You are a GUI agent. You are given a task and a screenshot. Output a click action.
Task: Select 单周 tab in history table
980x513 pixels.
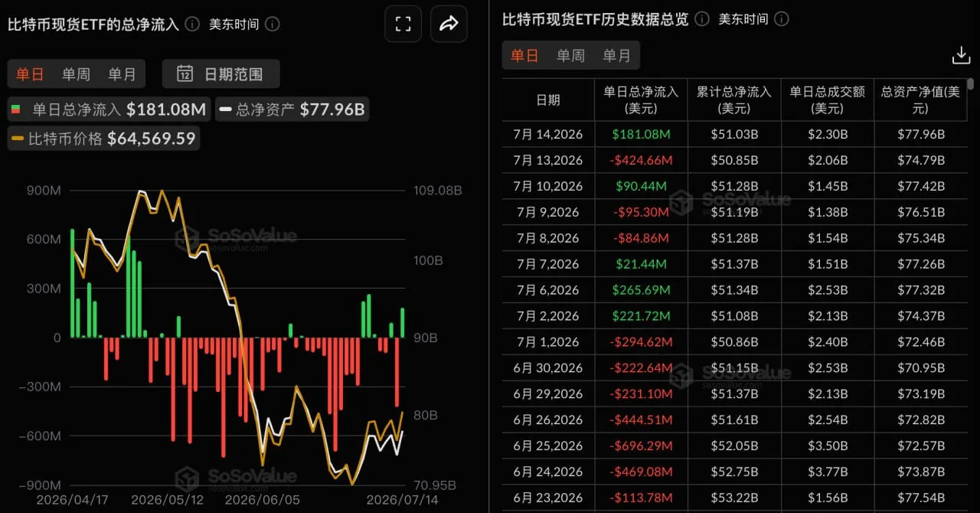[570, 55]
